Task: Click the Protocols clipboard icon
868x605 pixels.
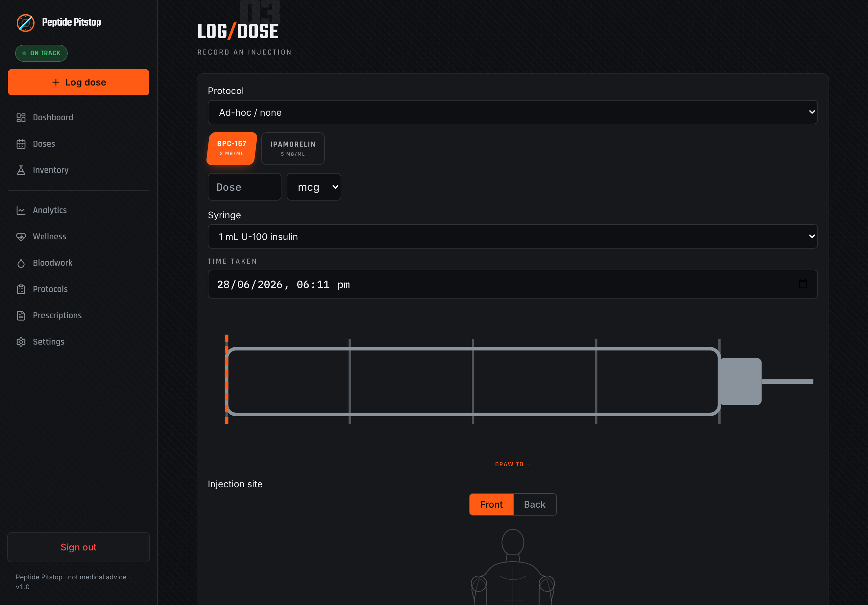Action: click(x=21, y=289)
